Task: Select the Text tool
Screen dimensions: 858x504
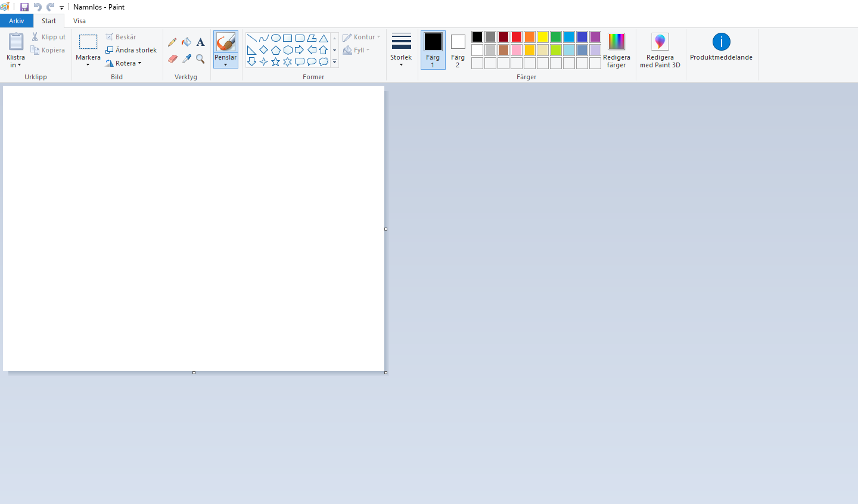Action: coord(201,42)
